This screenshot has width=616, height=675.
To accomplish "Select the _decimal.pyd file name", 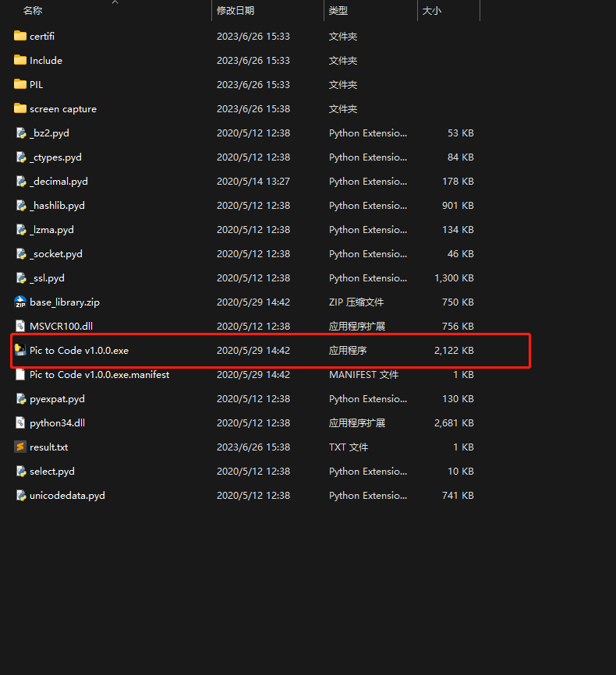I will [58, 182].
